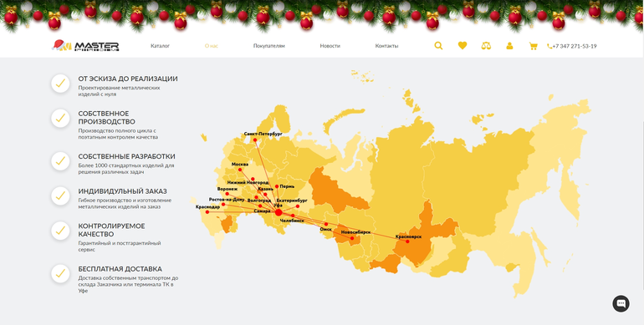644x325 pixels.
Task: Click the heading "Собственные разработки"
Action: (127, 157)
